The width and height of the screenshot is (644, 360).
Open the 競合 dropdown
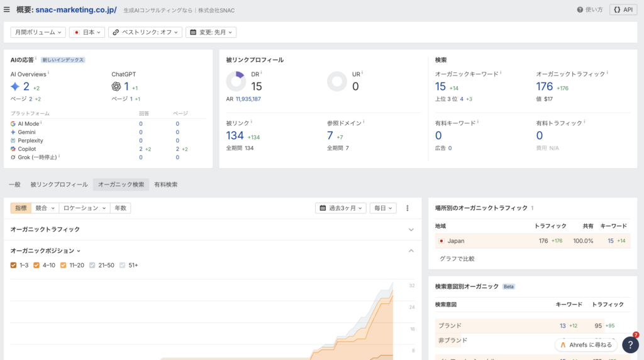click(45, 208)
